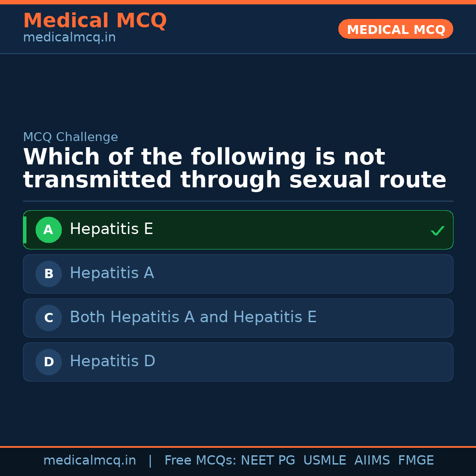Viewport: 476px width, 476px height.
Task: Click the green checkmark on Hepatitis E
Action: 437,231
